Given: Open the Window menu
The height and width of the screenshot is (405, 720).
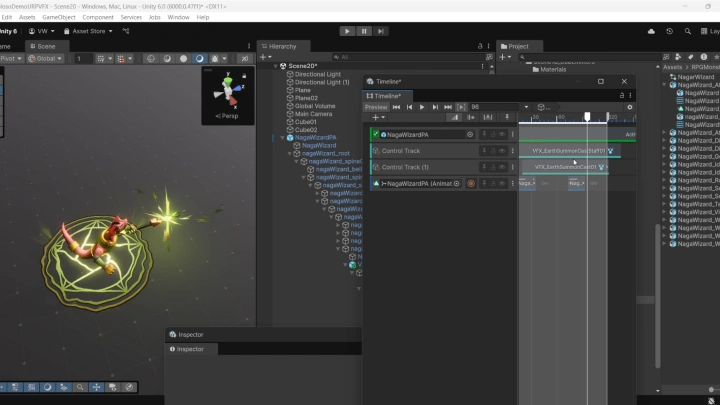Looking at the screenshot, I should pos(178,17).
